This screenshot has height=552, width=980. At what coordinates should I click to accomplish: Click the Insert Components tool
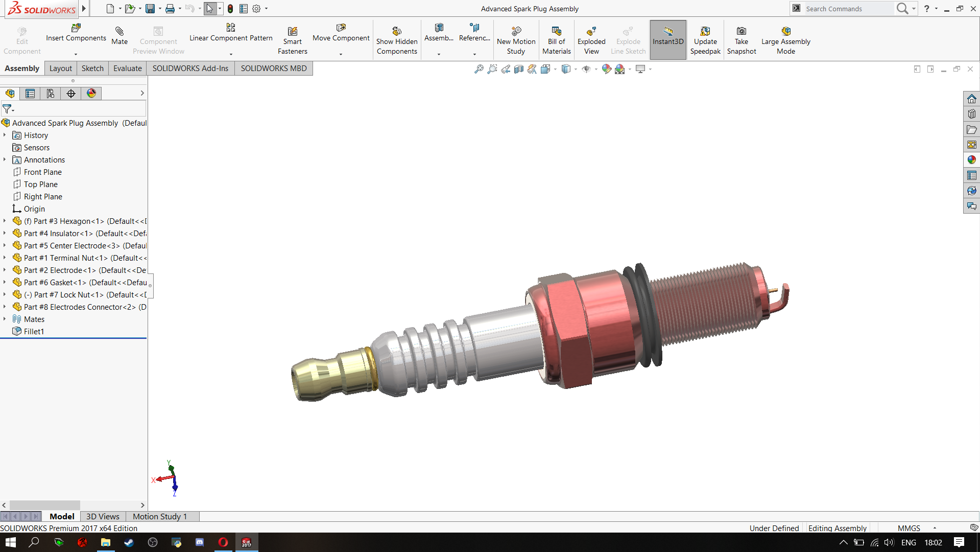(x=76, y=33)
